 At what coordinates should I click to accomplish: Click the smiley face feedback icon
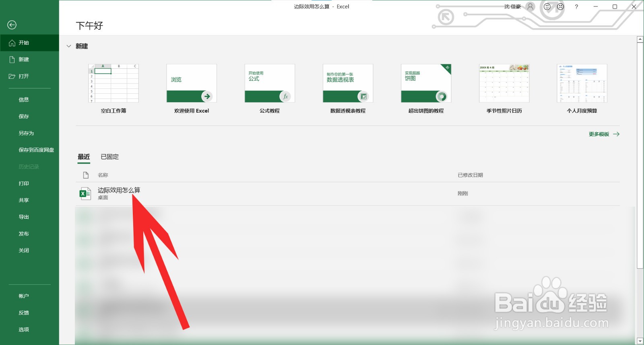click(547, 6)
